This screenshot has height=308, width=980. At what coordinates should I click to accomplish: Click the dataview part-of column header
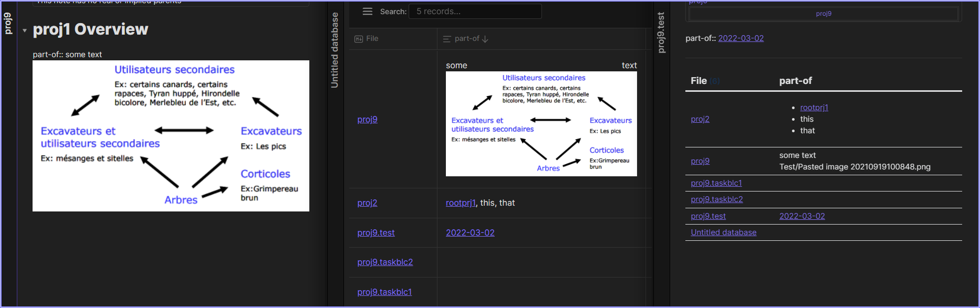tap(795, 81)
